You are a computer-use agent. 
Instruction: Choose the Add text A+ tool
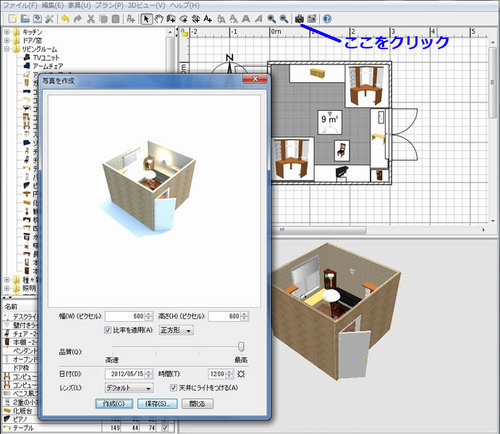point(208,19)
